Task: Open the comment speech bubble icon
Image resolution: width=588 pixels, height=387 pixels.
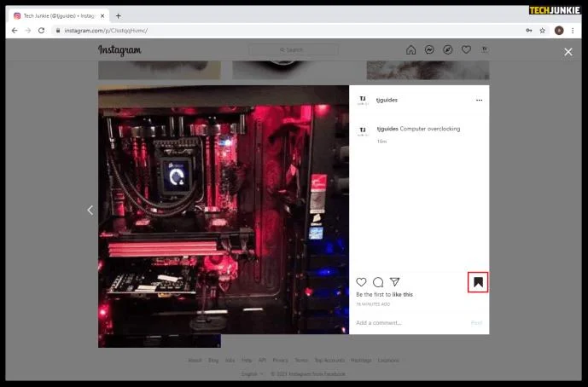Action: pyautogui.click(x=378, y=282)
